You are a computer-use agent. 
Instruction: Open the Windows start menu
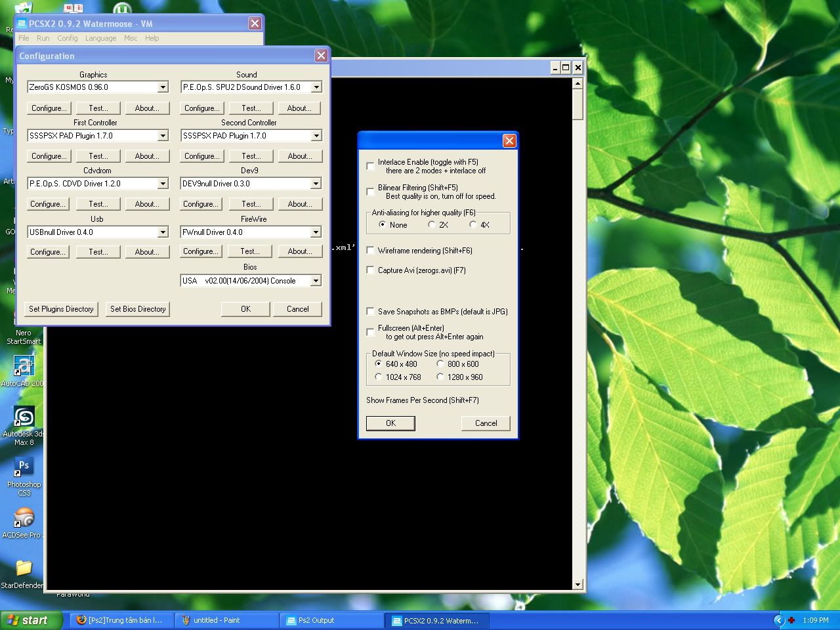31,620
